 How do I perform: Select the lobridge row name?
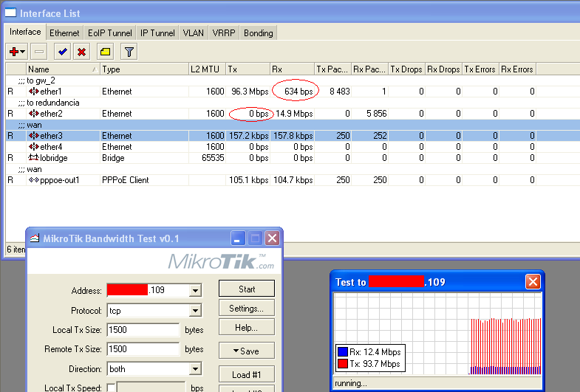[54, 158]
